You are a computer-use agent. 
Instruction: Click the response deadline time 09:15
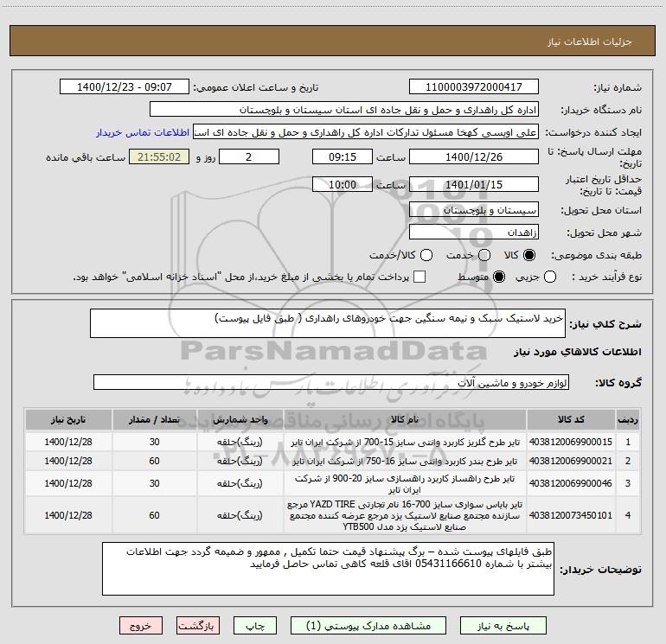(x=343, y=156)
